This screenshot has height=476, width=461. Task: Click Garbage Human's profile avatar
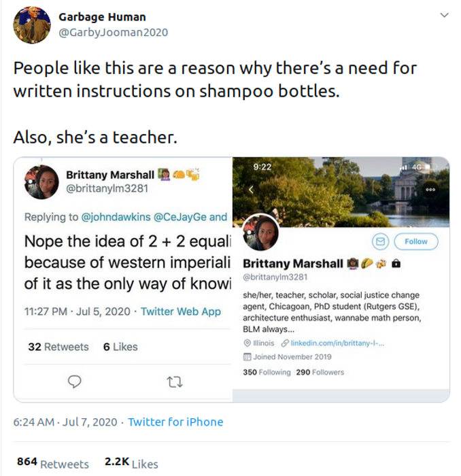point(31,25)
